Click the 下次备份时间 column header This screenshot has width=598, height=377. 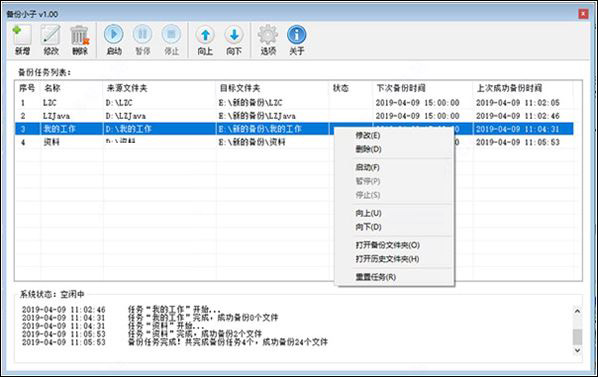(x=423, y=88)
